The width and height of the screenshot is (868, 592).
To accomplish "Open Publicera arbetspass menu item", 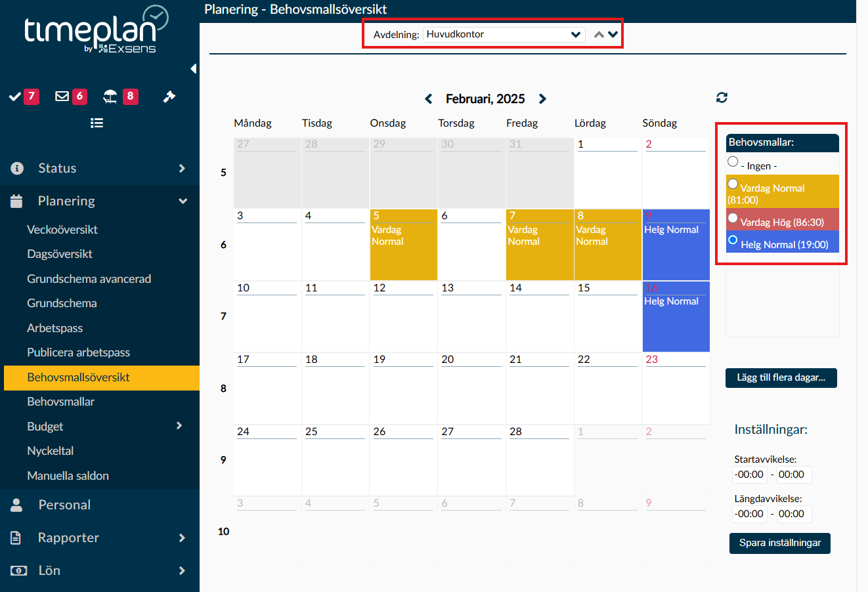I will 78,352.
